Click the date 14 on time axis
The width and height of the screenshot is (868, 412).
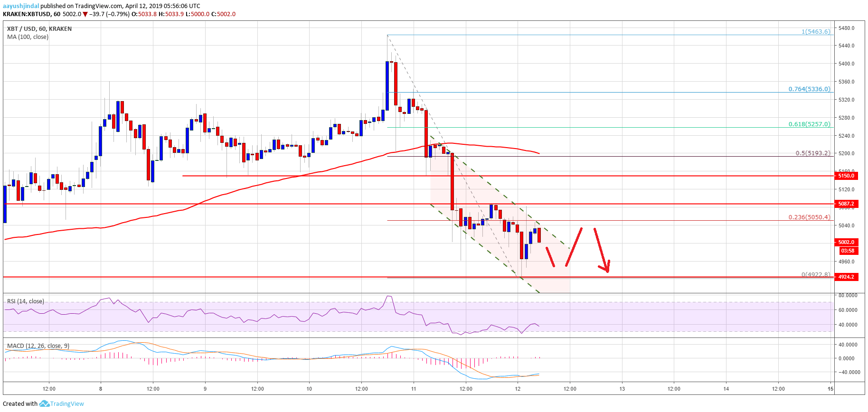point(726,389)
